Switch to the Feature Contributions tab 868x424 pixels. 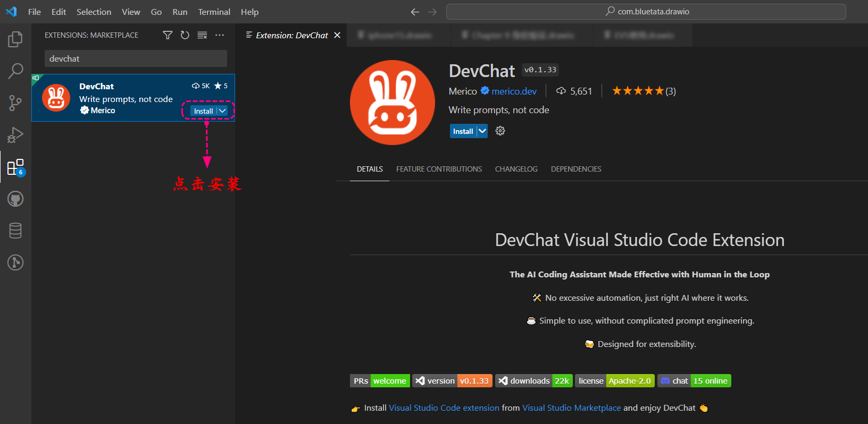pyautogui.click(x=439, y=169)
